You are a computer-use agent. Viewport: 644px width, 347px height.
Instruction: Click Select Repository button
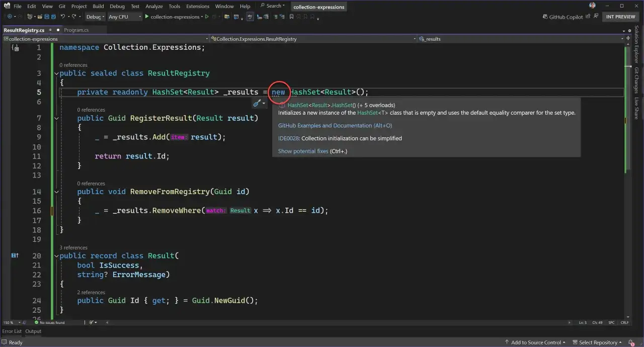pyautogui.click(x=598, y=342)
